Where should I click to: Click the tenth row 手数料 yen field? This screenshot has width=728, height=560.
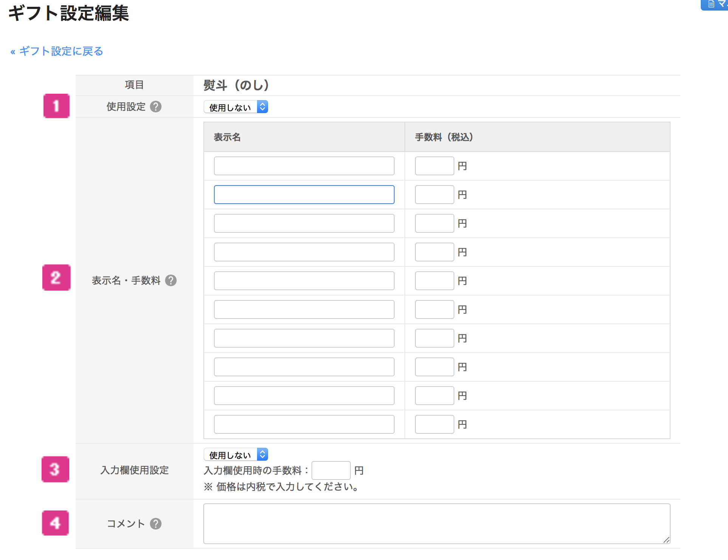tap(435, 424)
